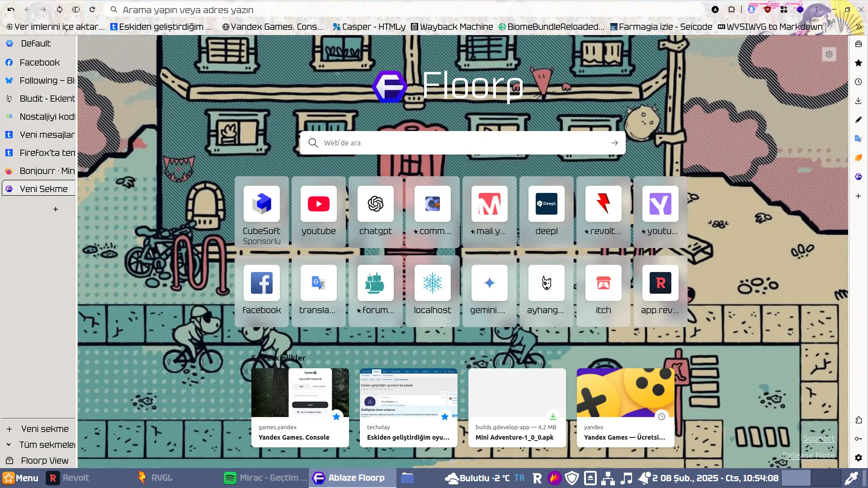
Task: Open the deepl shortcut tile
Action: pyautogui.click(x=547, y=212)
